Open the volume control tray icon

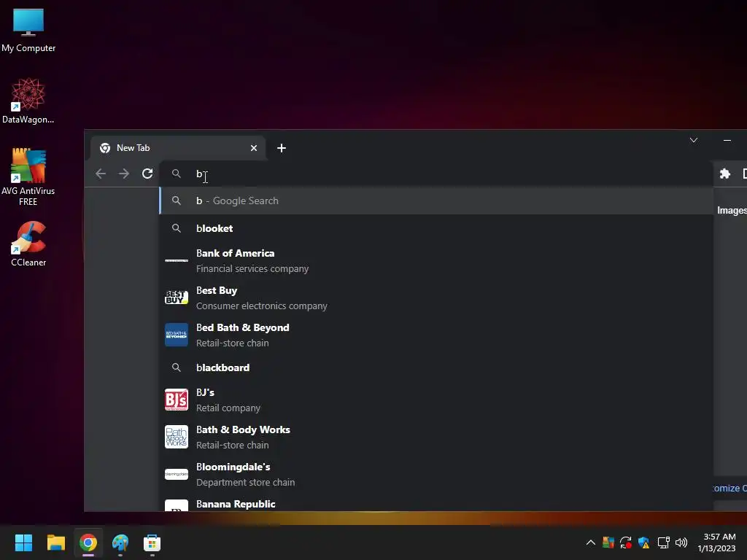[x=681, y=542]
